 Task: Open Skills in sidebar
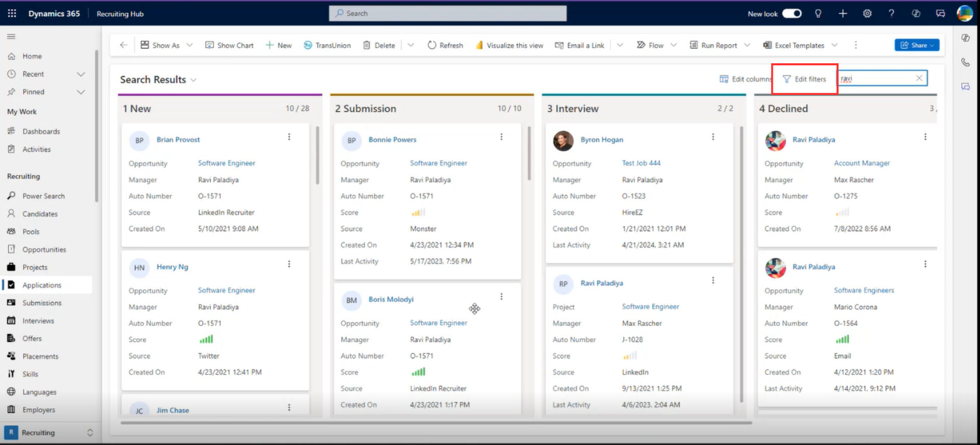pyautogui.click(x=30, y=374)
